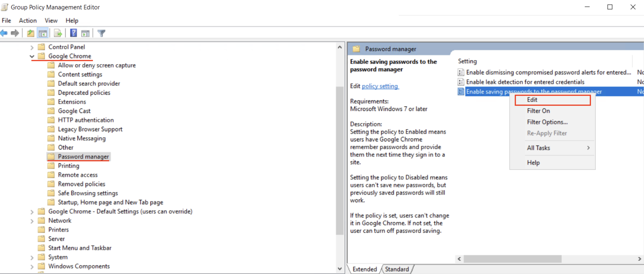Click the Safe Browsing settings folder icon
The image size is (644, 274).
pos(51,193)
